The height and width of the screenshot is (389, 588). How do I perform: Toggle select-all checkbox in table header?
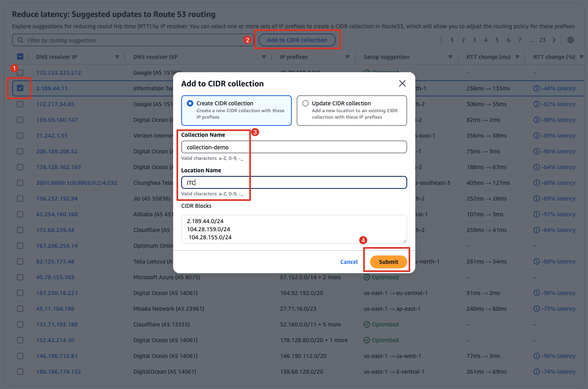coord(20,57)
